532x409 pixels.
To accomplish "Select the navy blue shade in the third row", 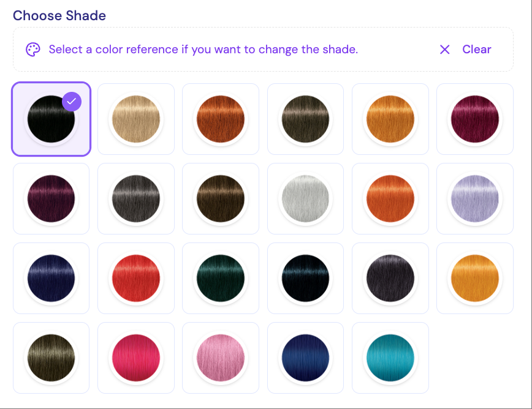I will (x=51, y=278).
